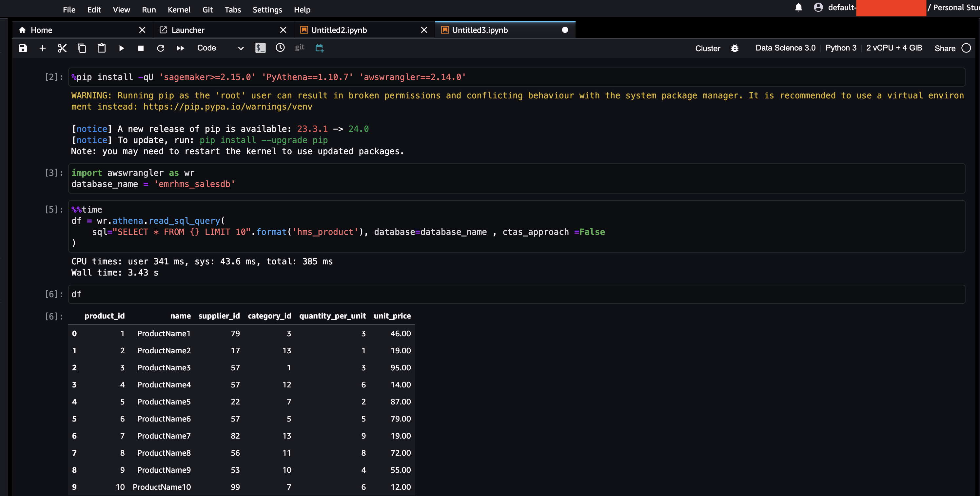Open the Code cell type dropdown

[220, 48]
